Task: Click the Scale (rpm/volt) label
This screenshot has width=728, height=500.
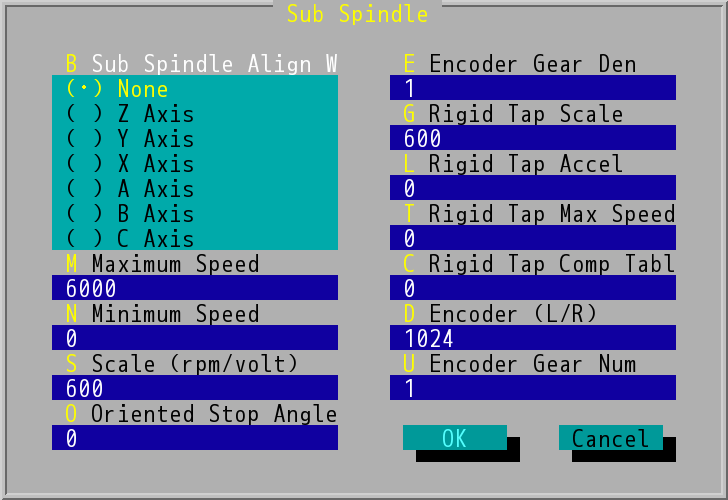Action: click(x=182, y=364)
